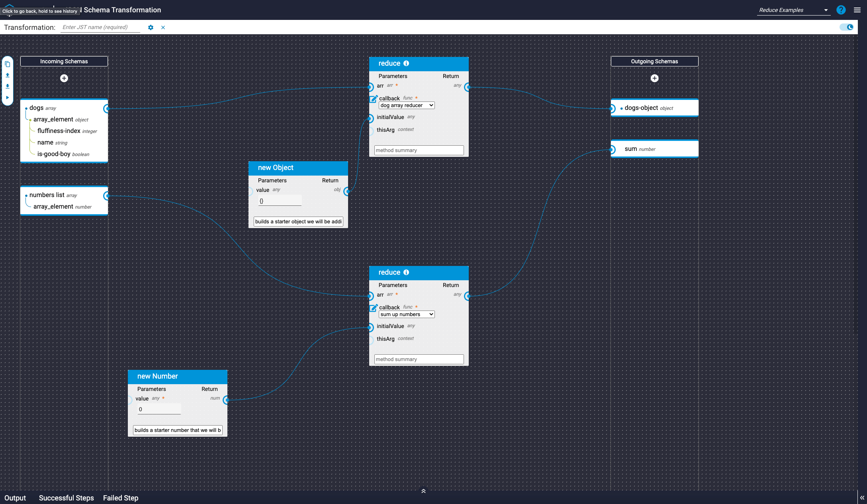Add a new outgoing schema with plus icon
Viewport: 867px width, 504px height.
pos(654,78)
